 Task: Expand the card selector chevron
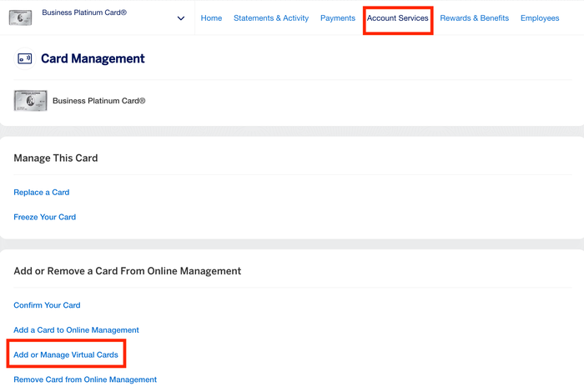tap(181, 18)
